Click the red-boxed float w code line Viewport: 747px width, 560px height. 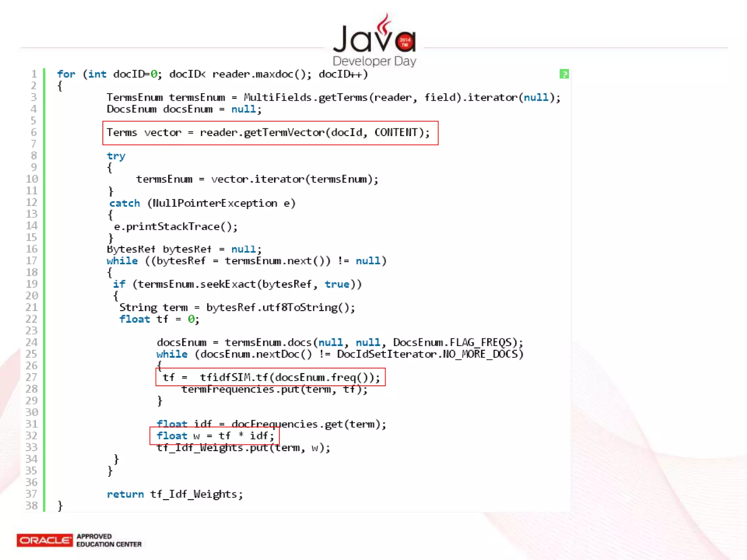click(214, 436)
